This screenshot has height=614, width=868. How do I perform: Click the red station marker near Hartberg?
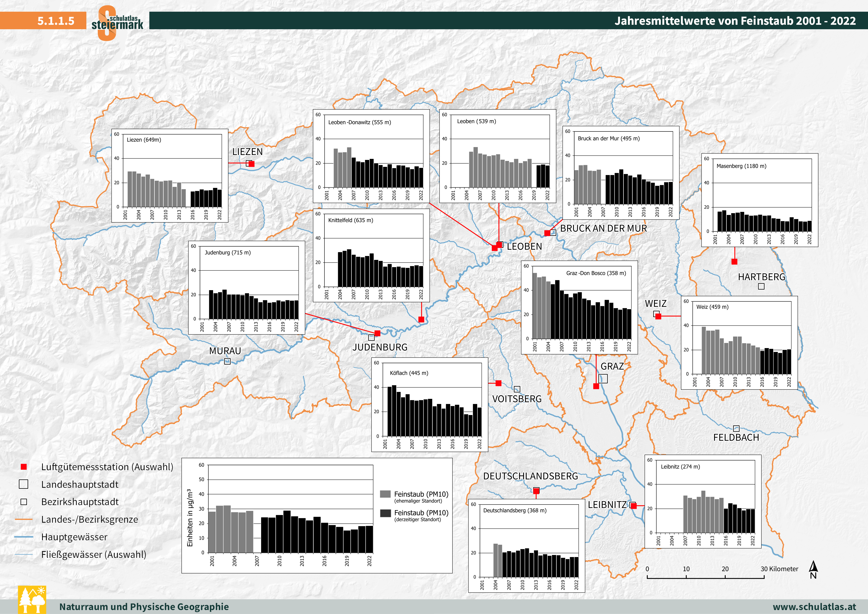click(x=734, y=262)
